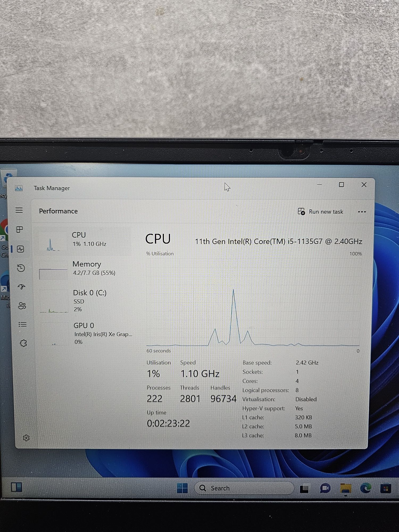Click the Base speed 2.42 GHz value
Image resolution: width=399 pixels, height=532 pixels.
(307, 363)
